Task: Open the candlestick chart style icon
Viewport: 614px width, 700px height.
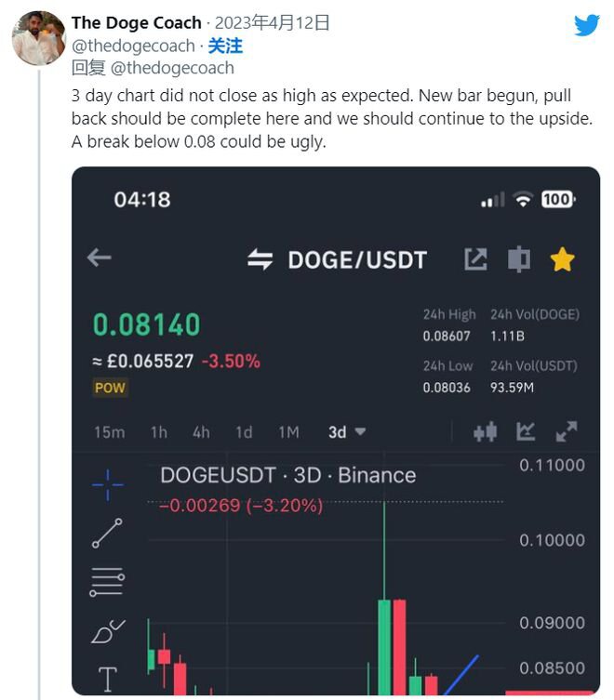Action: tap(485, 431)
